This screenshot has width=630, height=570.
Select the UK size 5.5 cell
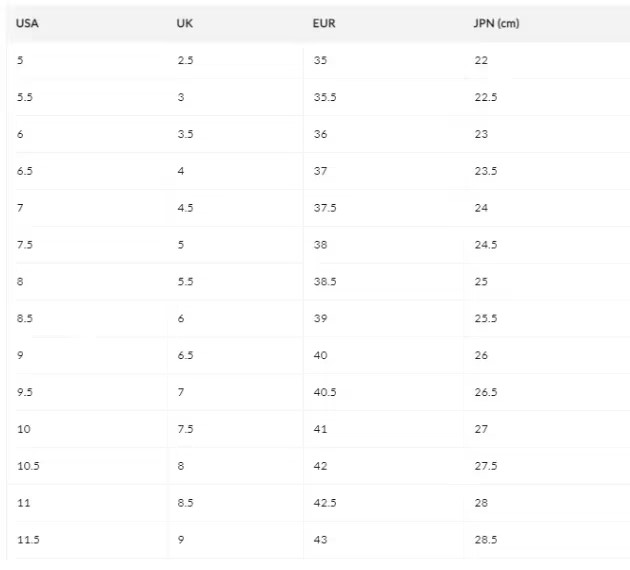click(x=185, y=282)
